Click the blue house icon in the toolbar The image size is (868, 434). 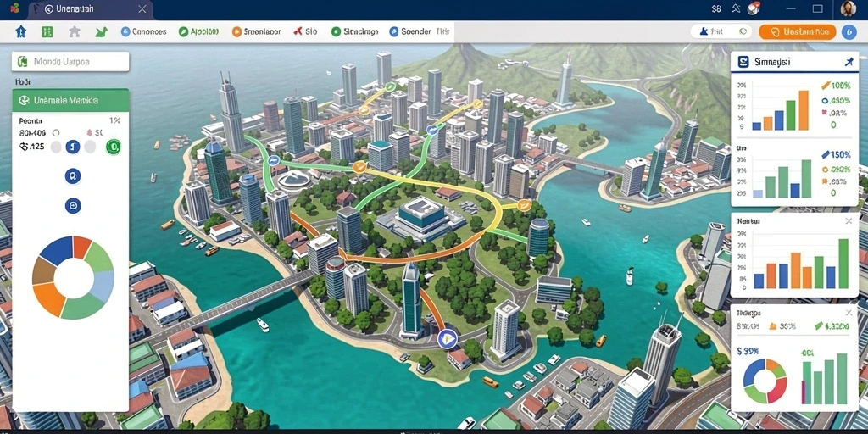pyautogui.click(x=20, y=31)
